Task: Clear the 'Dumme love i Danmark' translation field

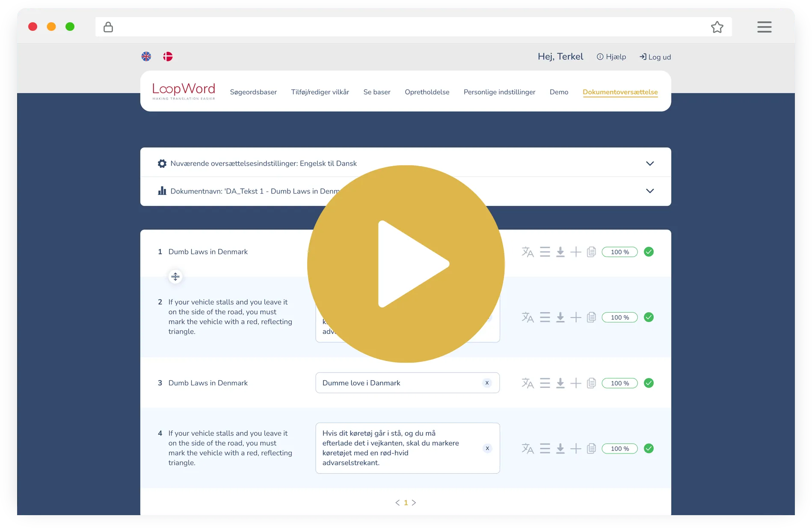Action: click(x=487, y=383)
